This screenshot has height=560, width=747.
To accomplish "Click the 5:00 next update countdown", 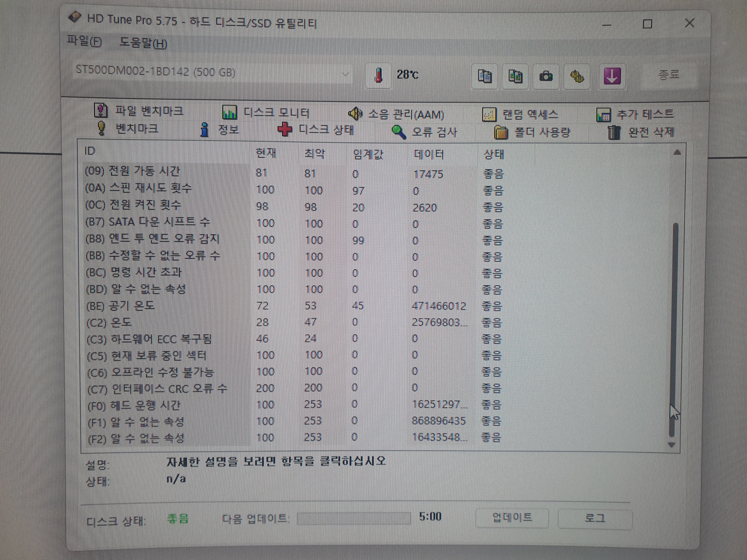I will (430, 516).
